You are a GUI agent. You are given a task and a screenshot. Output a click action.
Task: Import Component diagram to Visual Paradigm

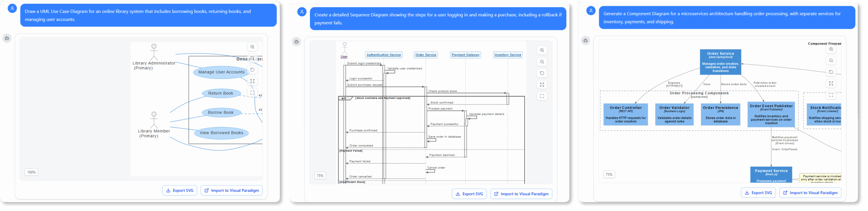(810, 193)
